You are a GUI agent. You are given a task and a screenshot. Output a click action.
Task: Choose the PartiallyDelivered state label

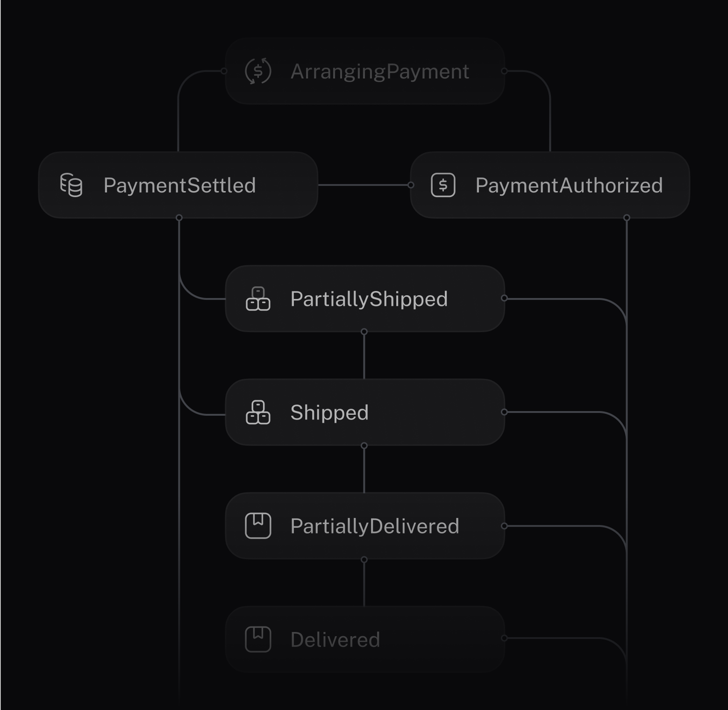pyautogui.click(x=375, y=526)
